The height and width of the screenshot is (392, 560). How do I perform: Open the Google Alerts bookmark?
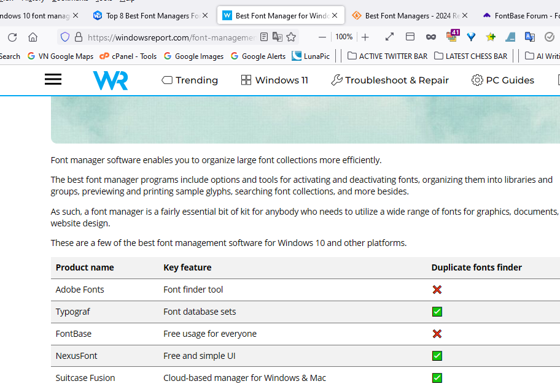[x=259, y=56]
